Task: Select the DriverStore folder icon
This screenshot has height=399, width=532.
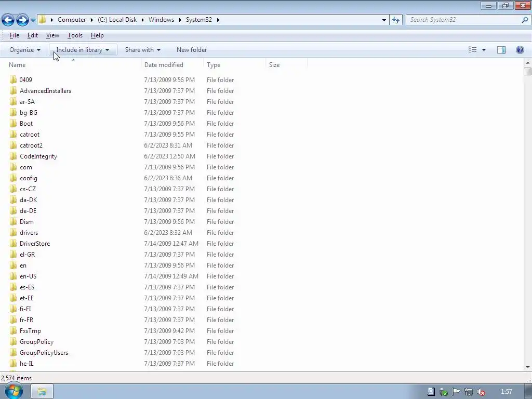Action: tap(13, 243)
